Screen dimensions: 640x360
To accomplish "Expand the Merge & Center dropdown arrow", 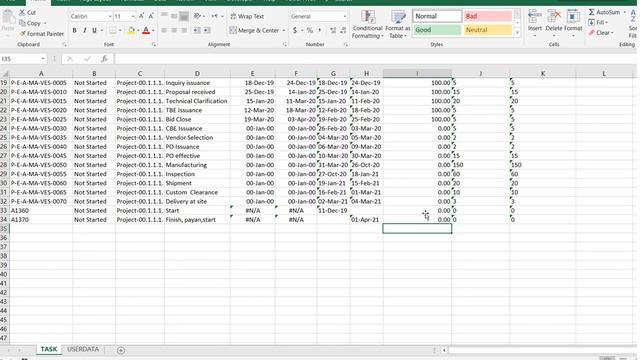I will coord(284,31).
